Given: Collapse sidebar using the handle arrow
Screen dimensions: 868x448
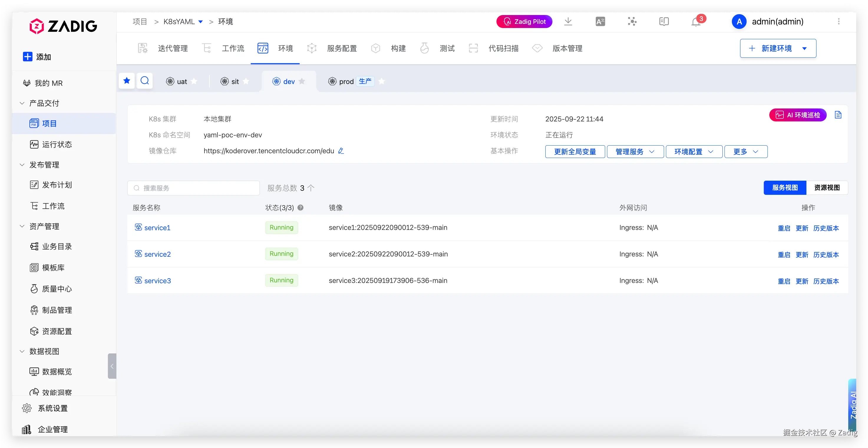Looking at the screenshot, I should click(112, 366).
